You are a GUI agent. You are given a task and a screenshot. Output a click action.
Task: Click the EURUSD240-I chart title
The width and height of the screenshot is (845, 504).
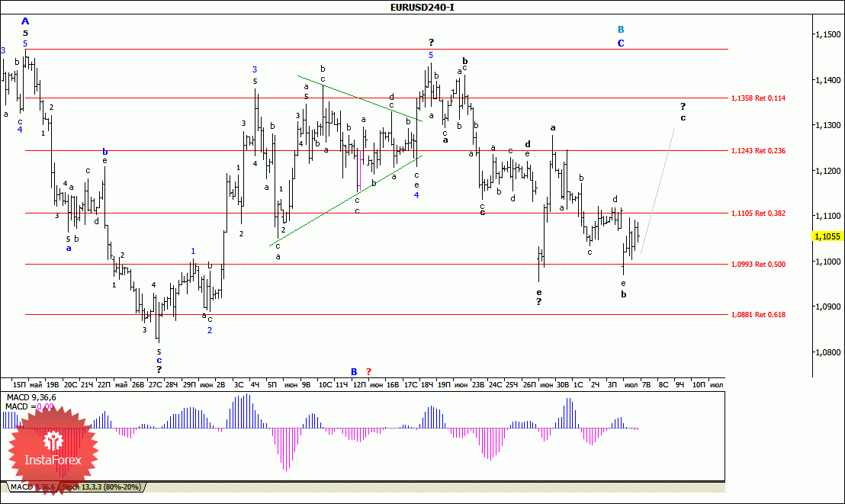[422, 7]
